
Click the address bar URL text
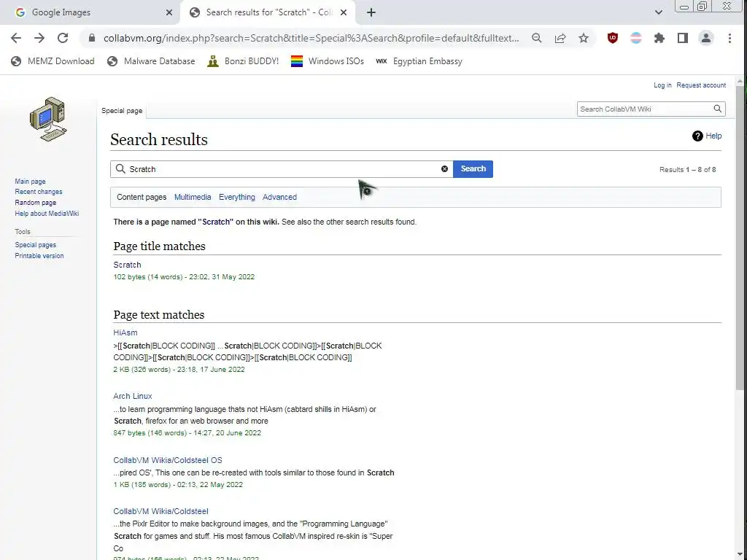click(x=311, y=38)
